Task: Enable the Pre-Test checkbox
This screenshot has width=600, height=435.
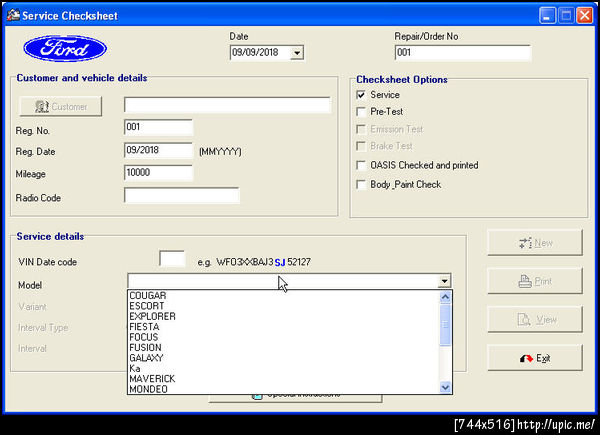Action: tap(361, 112)
